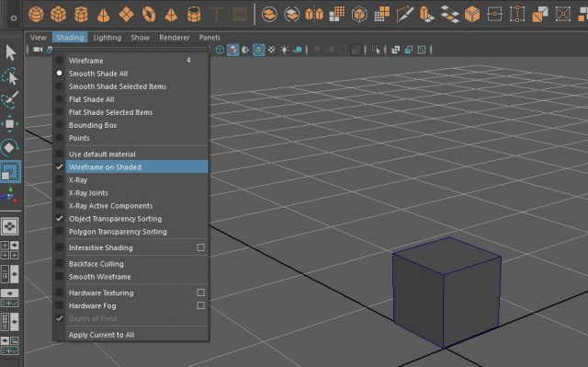Open the Panels menu
Image resolution: width=588 pixels, height=367 pixels.
(209, 38)
